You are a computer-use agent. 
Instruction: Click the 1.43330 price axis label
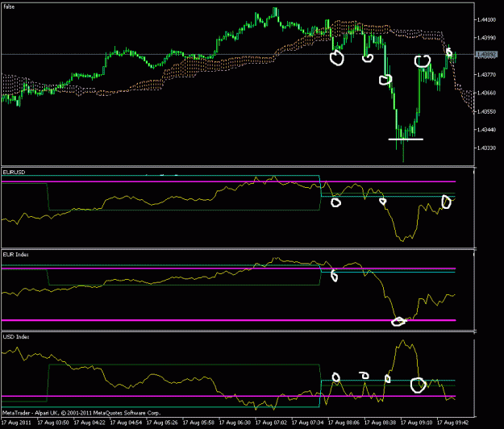click(x=486, y=148)
